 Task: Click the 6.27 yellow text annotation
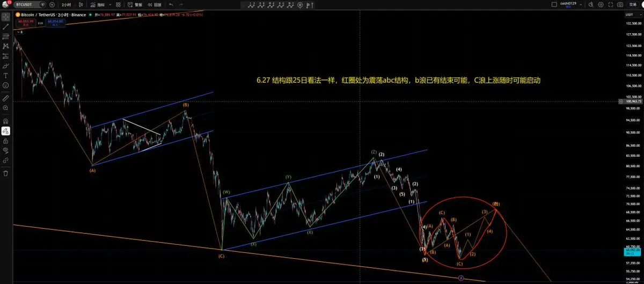click(x=398, y=80)
